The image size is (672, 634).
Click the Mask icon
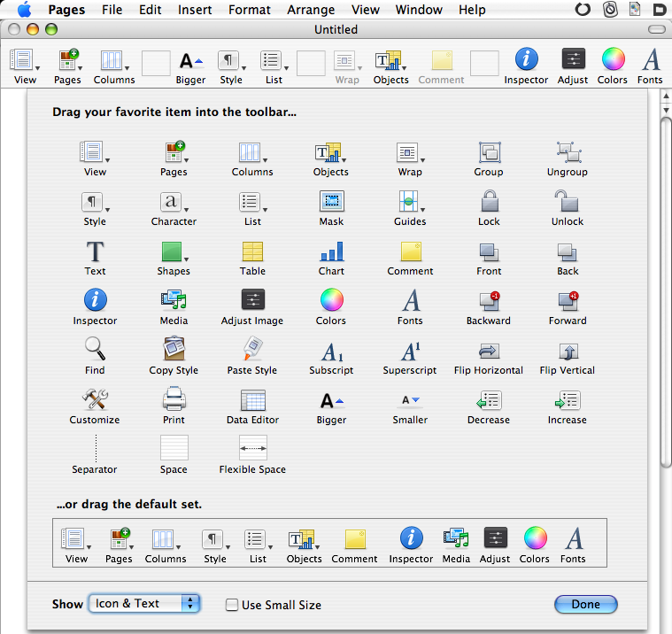coord(332,201)
